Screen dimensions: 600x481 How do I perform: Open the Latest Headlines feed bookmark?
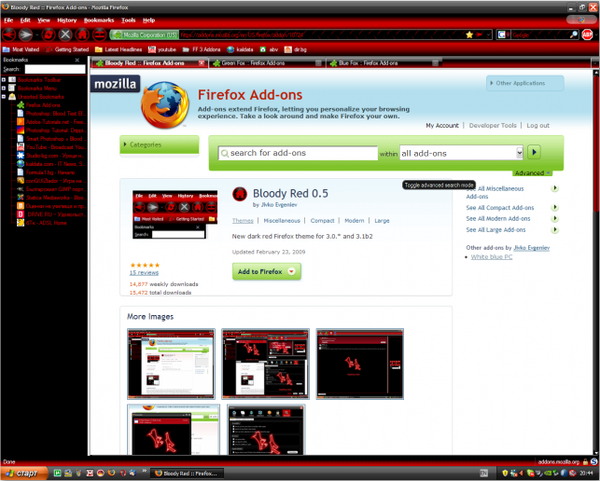coord(119,49)
